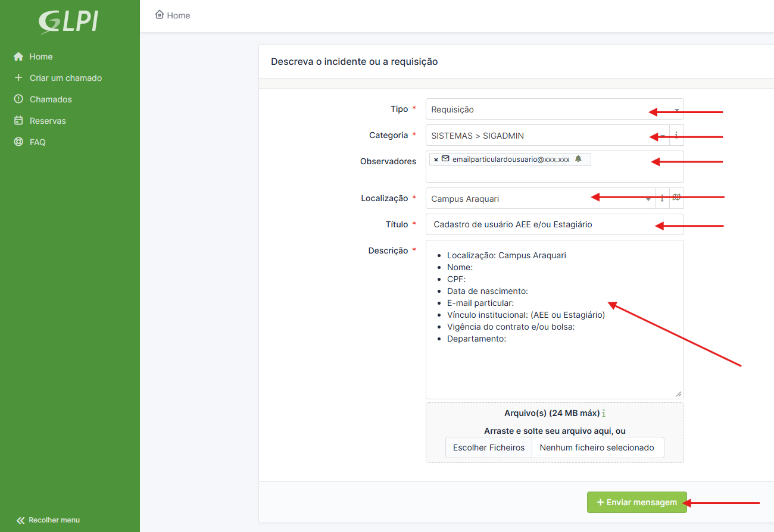Open the FAQ sidebar entry
774x532 pixels.
coord(38,142)
